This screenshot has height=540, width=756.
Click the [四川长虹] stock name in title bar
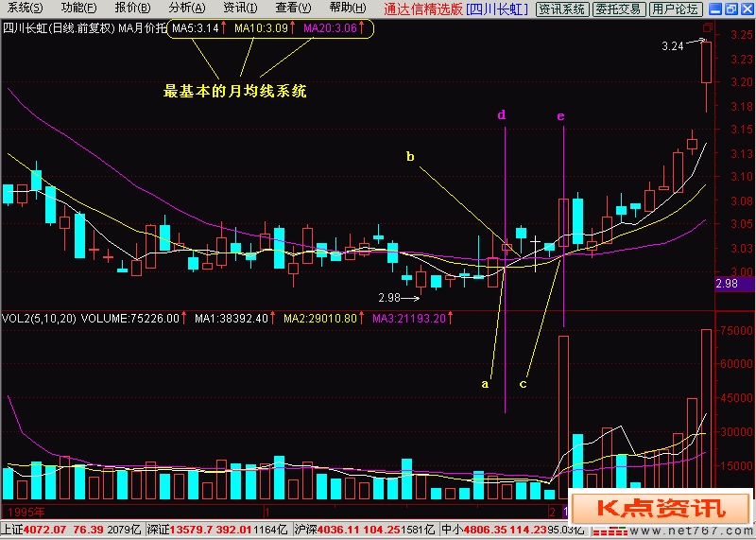point(497,9)
